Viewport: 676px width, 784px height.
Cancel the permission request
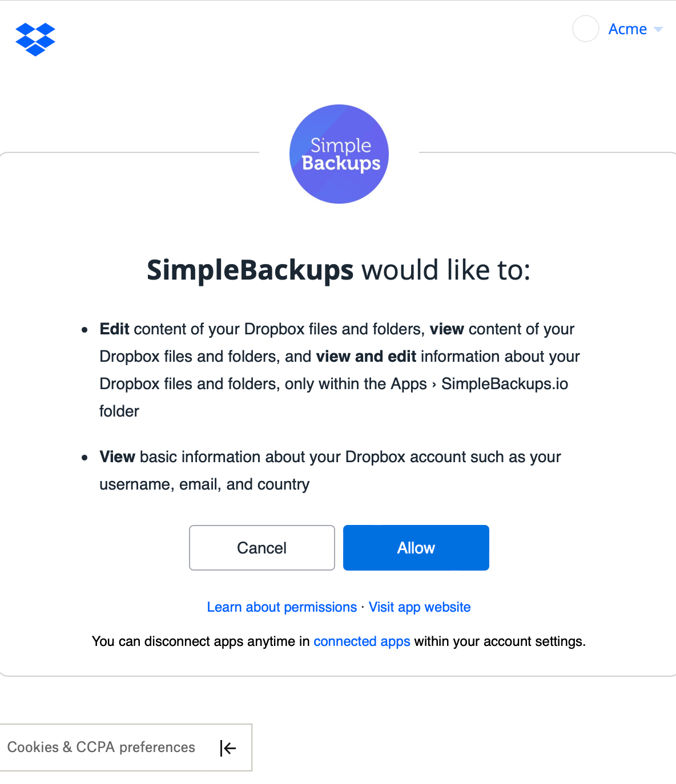tap(261, 548)
